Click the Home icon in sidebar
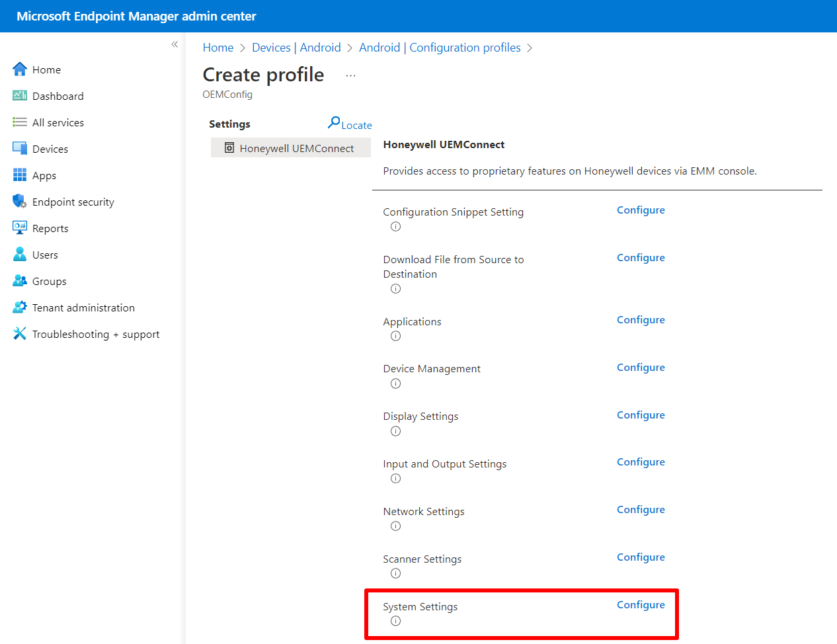837x644 pixels. point(20,69)
